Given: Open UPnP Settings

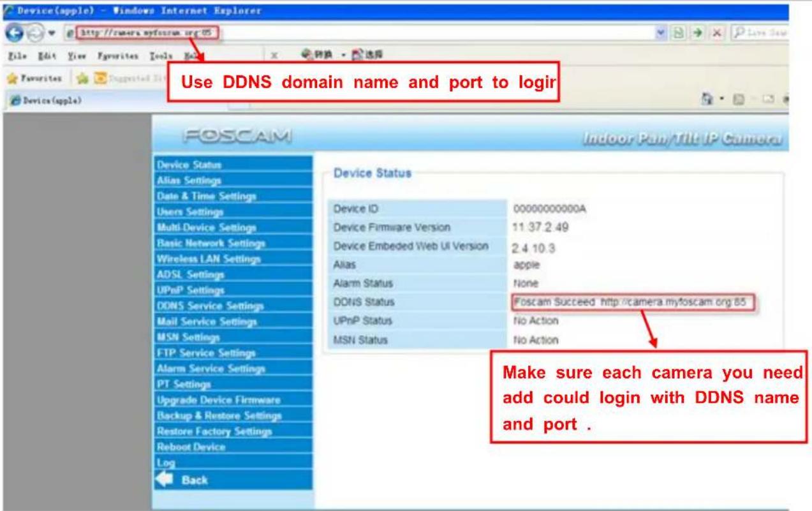Looking at the screenshot, I should (233, 290).
